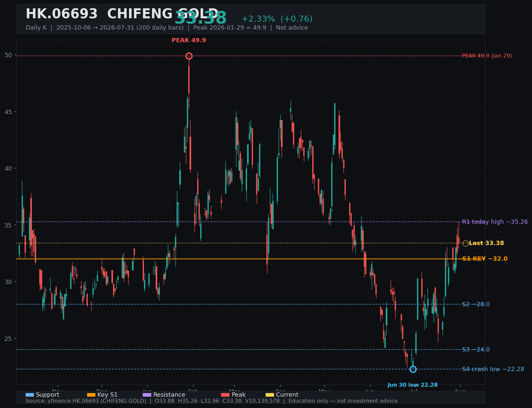Click the red Peak legend swatch
Screen dimensions: 532x408
(x=225, y=395)
